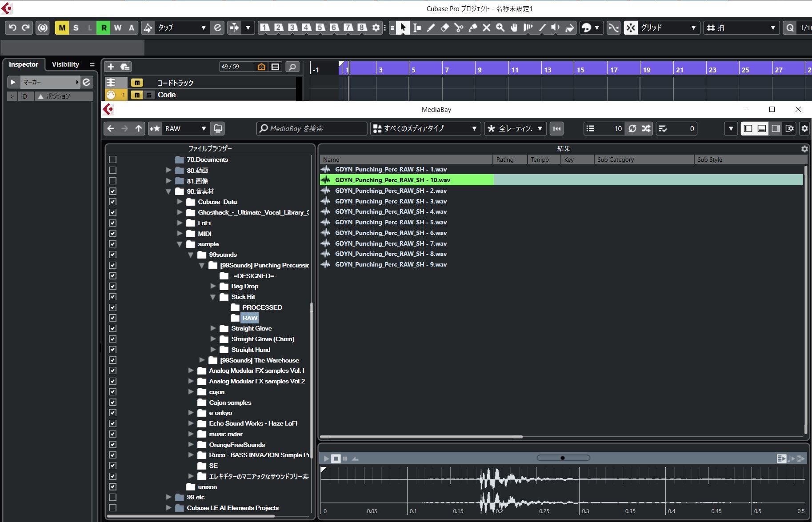Click the Undo arrow icon

[x=12, y=28]
